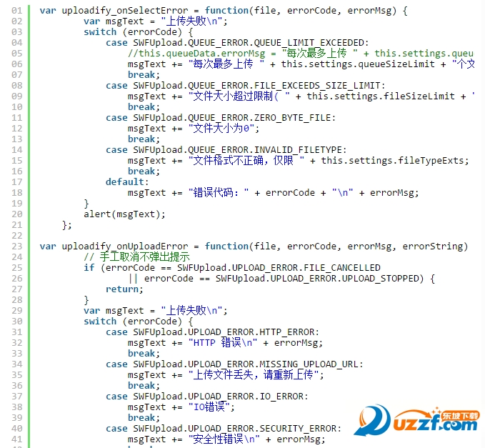Click the green comment on line 24
Viewport: 485px width, 448px height.
[x=136, y=257]
